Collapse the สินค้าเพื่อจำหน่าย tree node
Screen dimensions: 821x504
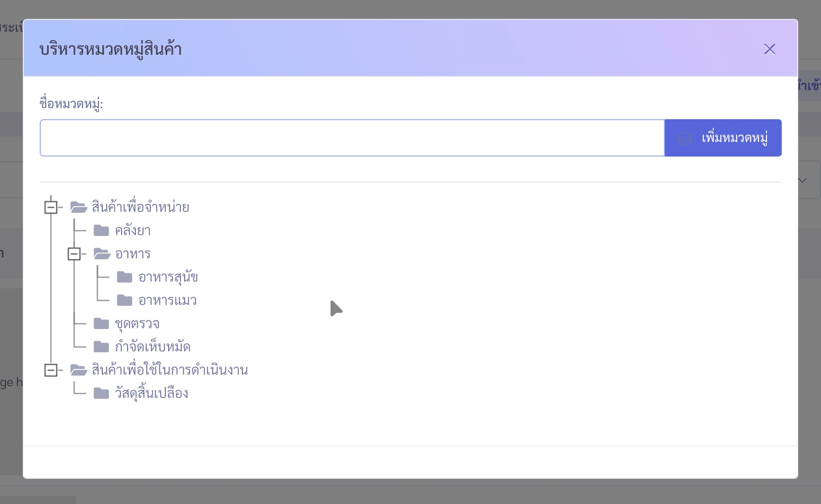pos(51,207)
